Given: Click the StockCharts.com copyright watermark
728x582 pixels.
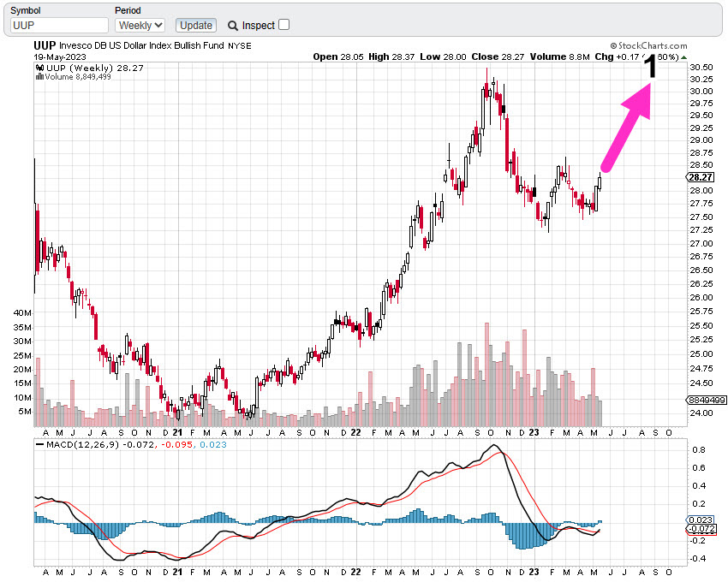Looking at the screenshot, I should [x=648, y=46].
